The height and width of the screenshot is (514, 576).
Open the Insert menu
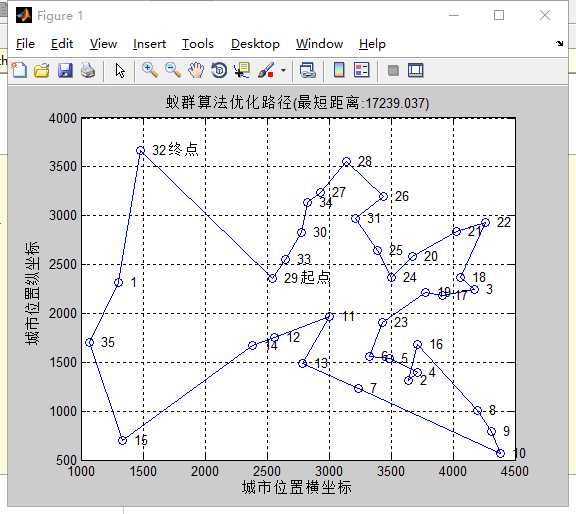click(149, 44)
